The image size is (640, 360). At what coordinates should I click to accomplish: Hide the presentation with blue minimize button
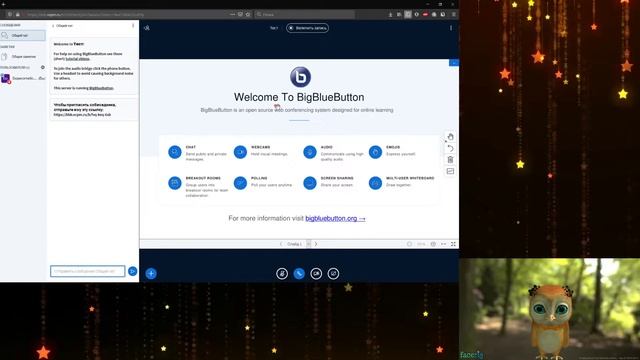tap(454, 63)
